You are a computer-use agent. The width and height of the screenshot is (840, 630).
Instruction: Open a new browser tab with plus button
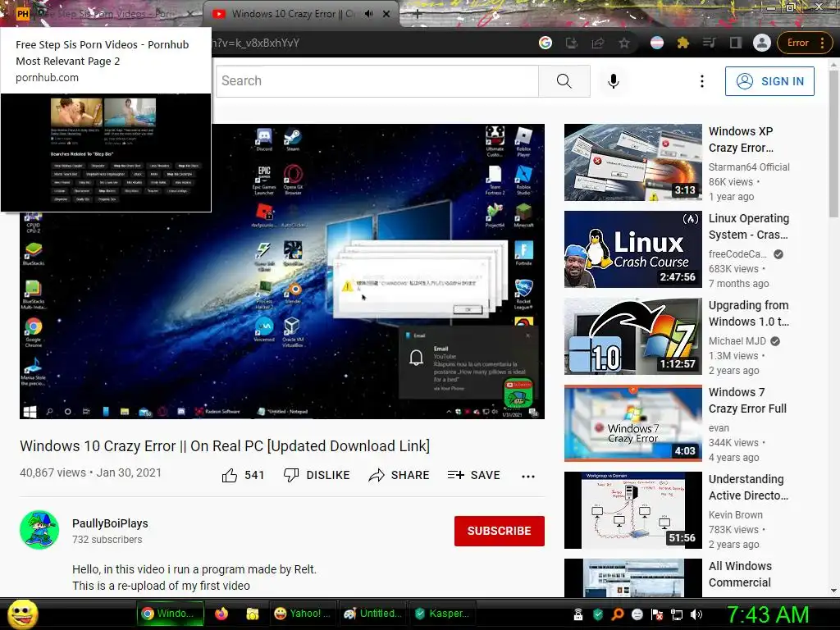(x=418, y=15)
